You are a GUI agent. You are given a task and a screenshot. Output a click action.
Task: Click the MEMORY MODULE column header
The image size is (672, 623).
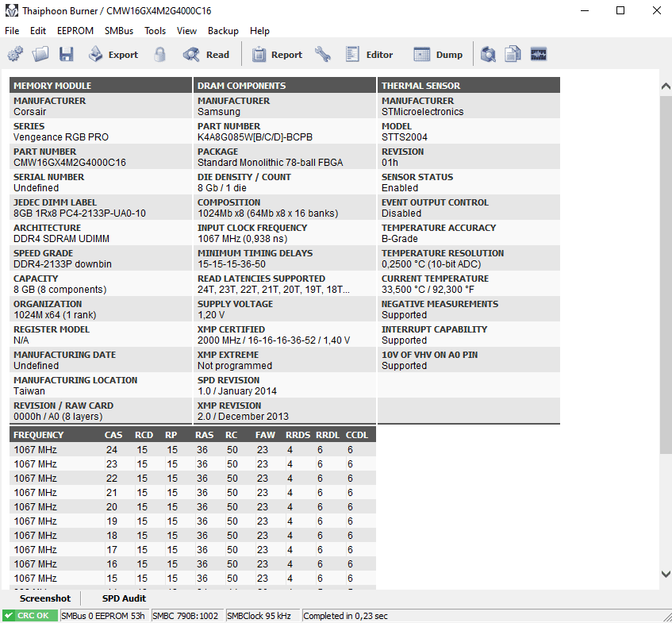coord(101,86)
